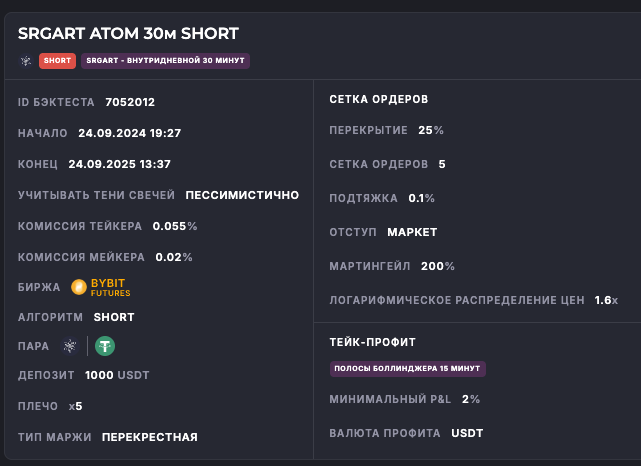Click the ATOM icon in the pair row

coord(69,346)
